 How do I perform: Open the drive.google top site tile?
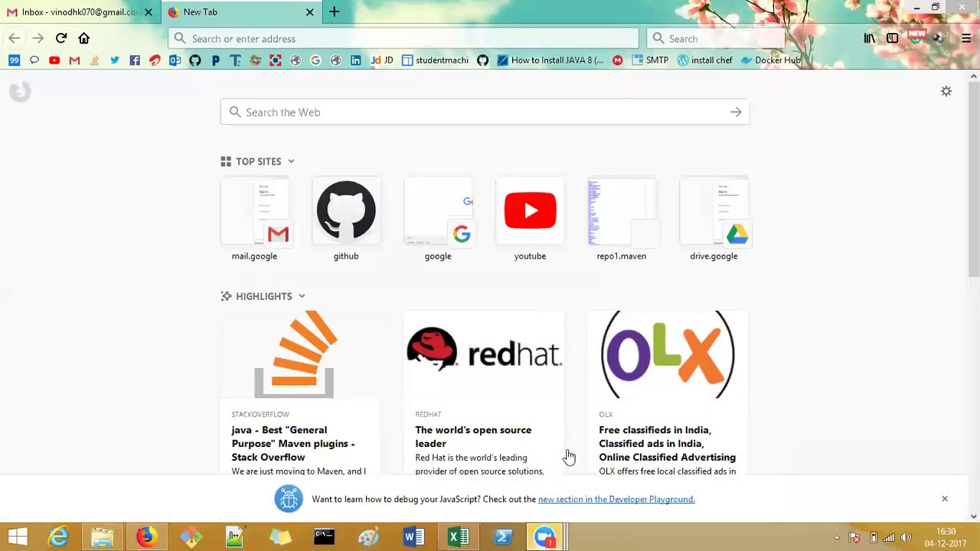tap(714, 220)
